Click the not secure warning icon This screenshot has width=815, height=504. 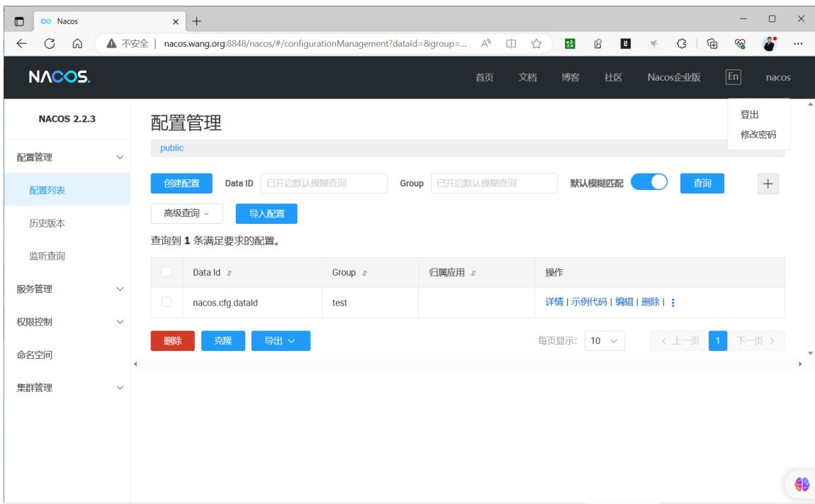(x=111, y=44)
